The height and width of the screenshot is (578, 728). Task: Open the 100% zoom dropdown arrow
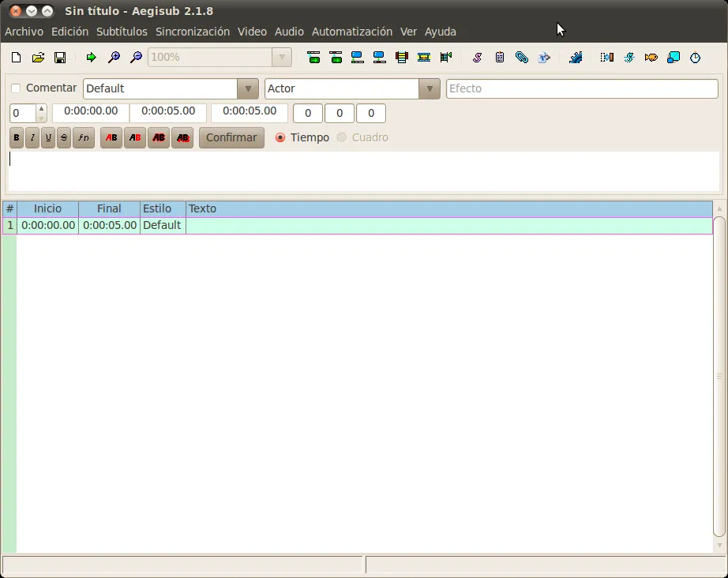282,58
